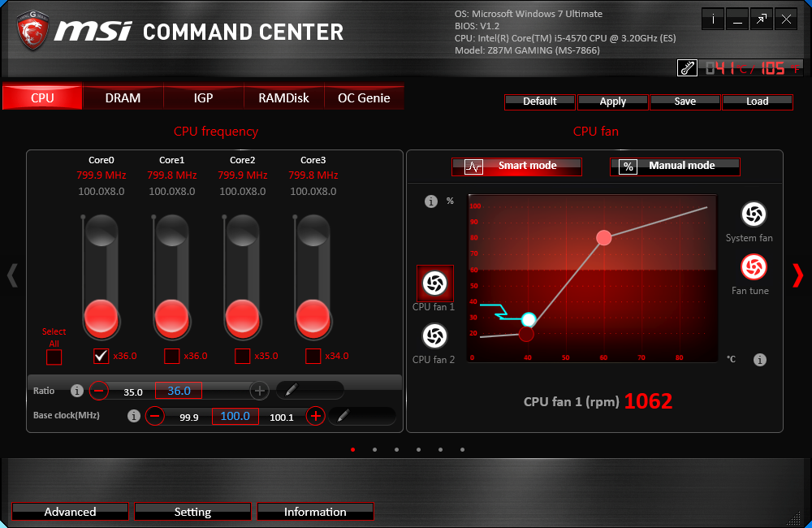Increase the base clock with plus button
The width and height of the screenshot is (812, 528).
pos(315,416)
